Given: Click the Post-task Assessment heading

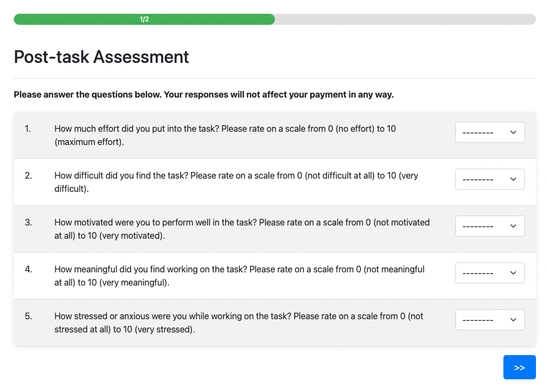Looking at the screenshot, I should coord(102,57).
